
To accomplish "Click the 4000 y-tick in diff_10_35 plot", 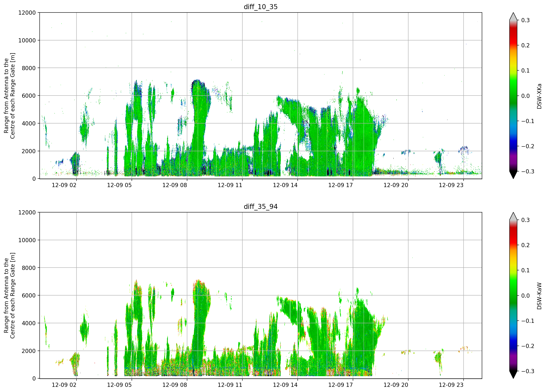I will coord(29,123).
